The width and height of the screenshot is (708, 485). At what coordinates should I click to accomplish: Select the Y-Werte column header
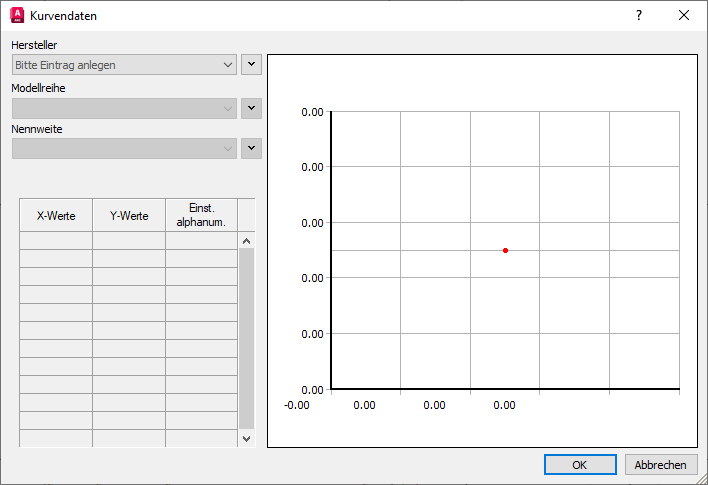129,215
